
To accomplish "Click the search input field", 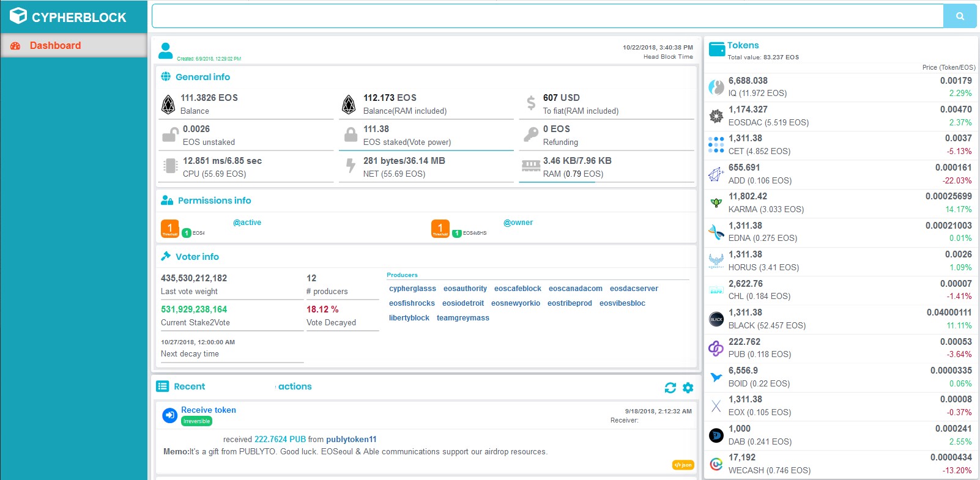I will (548, 17).
